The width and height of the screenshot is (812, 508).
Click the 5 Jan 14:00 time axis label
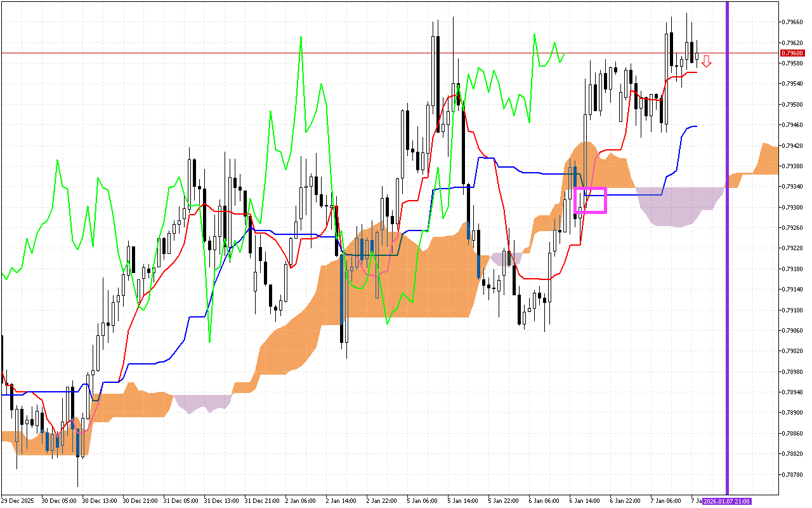pyautogui.click(x=464, y=501)
